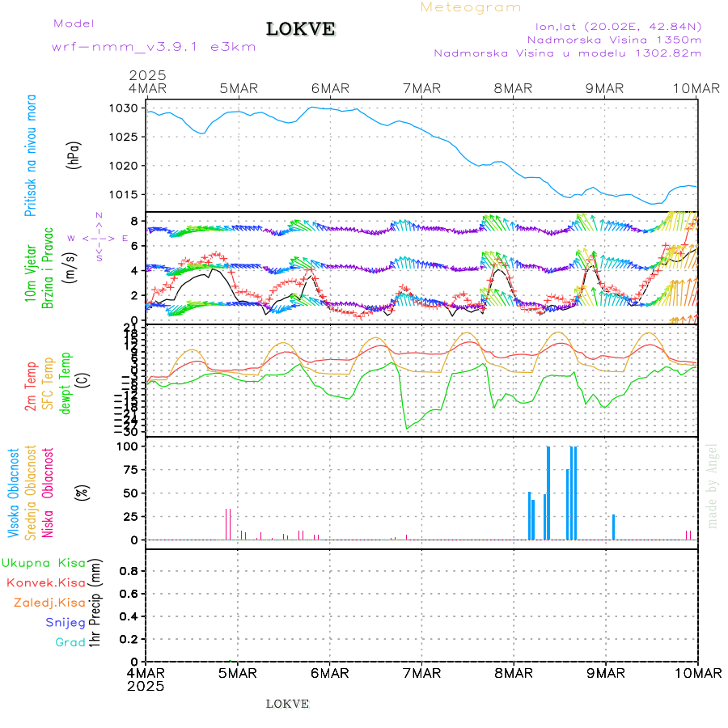
Task: Select the Meteogram heading text
Action: (x=471, y=7)
